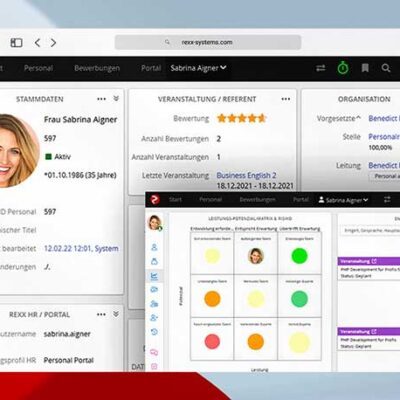Click the 12.02.22 12:01, System link
400x400 pixels.
click(81, 249)
